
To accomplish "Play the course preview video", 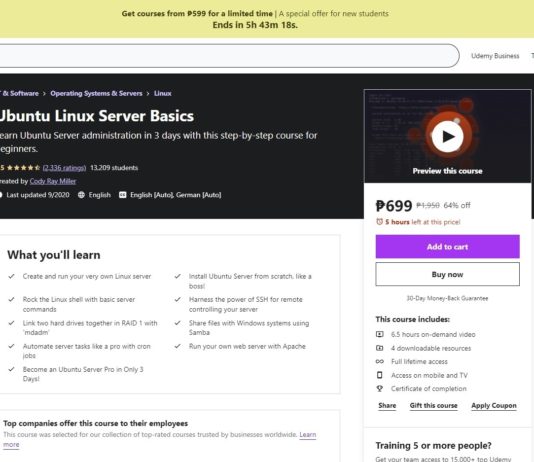I will [x=447, y=137].
